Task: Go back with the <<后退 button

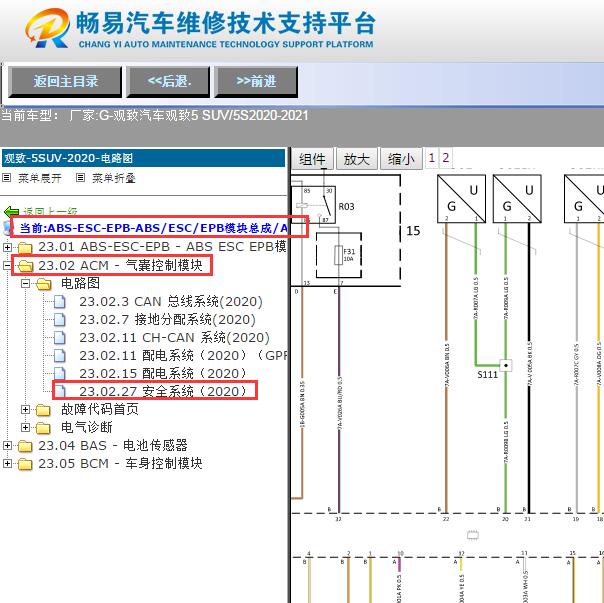Action: 168,81
